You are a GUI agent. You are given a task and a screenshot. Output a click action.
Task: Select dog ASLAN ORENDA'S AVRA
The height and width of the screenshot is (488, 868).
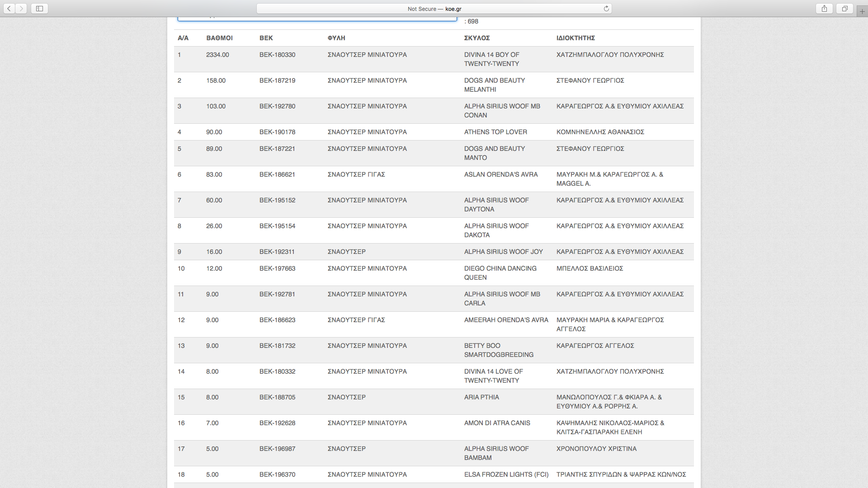[501, 174]
